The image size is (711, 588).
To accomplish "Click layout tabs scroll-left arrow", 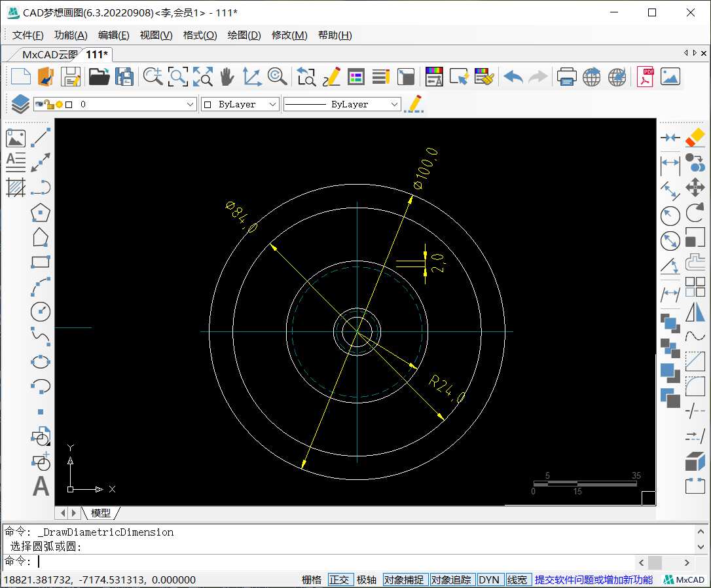I will click(x=63, y=513).
